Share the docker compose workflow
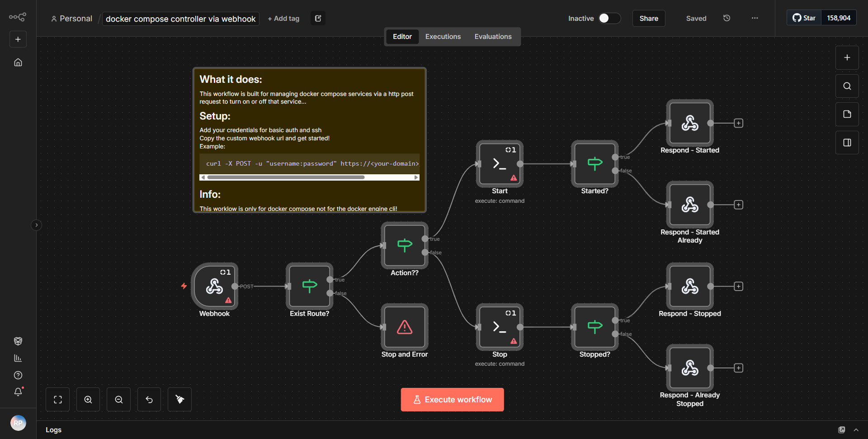 coord(648,18)
